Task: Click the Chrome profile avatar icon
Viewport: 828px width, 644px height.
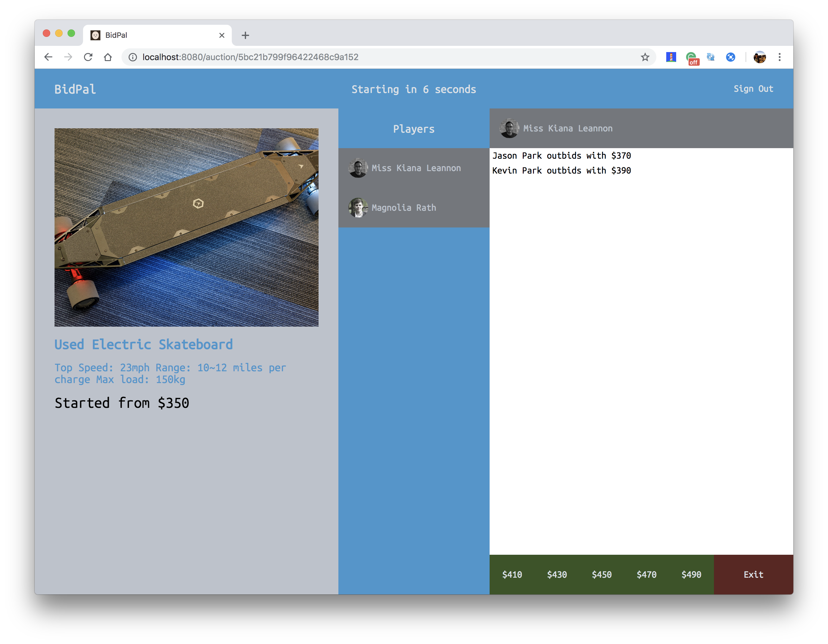Action: 760,57
